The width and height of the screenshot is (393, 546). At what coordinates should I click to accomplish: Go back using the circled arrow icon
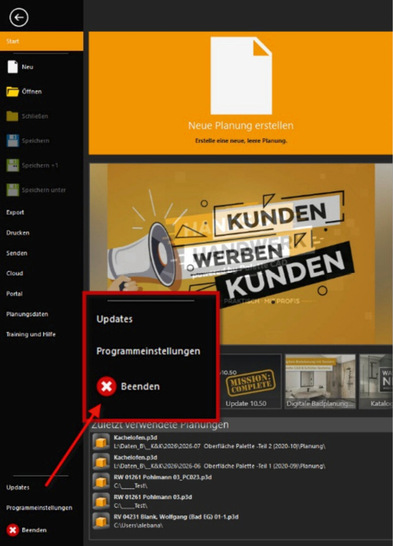click(19, 17)
